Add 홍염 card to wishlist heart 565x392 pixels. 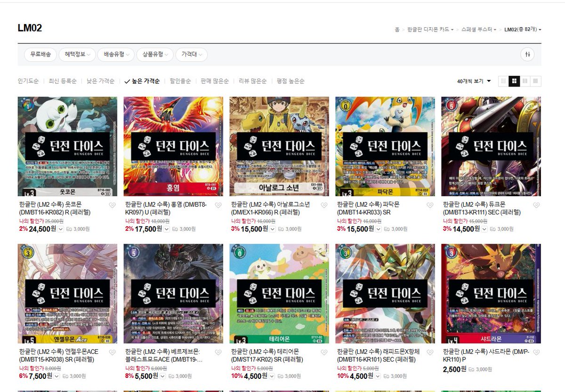(218, 205)
